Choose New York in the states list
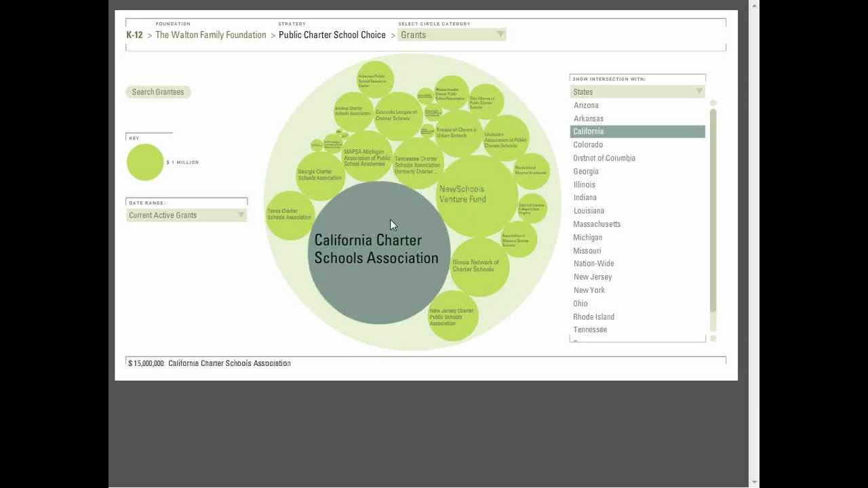Viewport: 868px width, 488px height. pyautogui.click(x=589, y=290)
